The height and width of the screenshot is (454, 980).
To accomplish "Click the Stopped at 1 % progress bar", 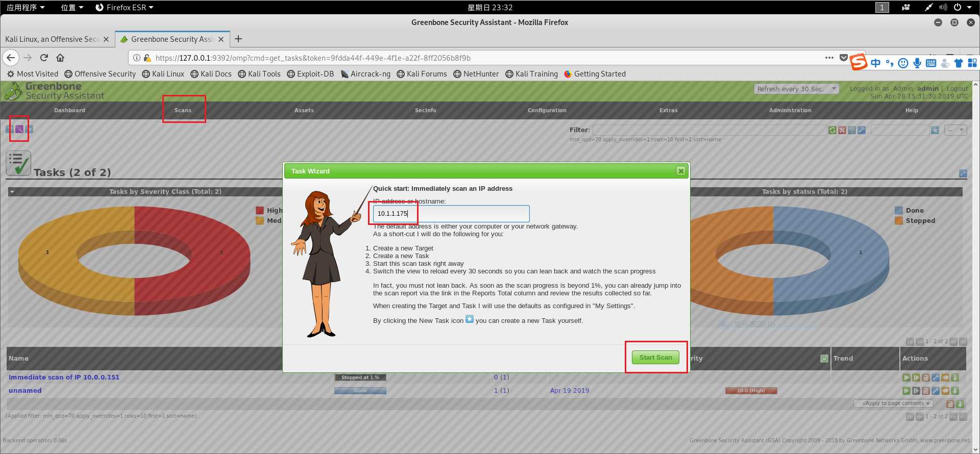I will pos(360,377).
